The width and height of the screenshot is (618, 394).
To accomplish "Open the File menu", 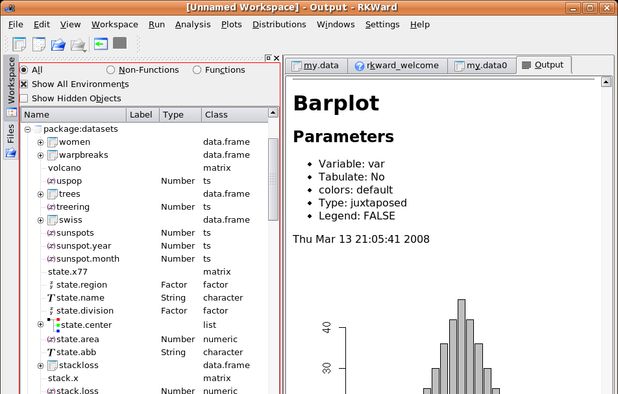I will (16, 24).
